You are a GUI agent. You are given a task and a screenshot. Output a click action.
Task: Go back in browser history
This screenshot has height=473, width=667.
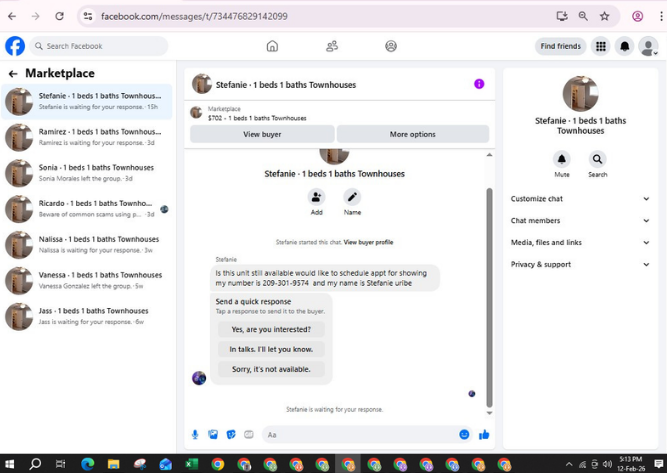coord(12,16)
